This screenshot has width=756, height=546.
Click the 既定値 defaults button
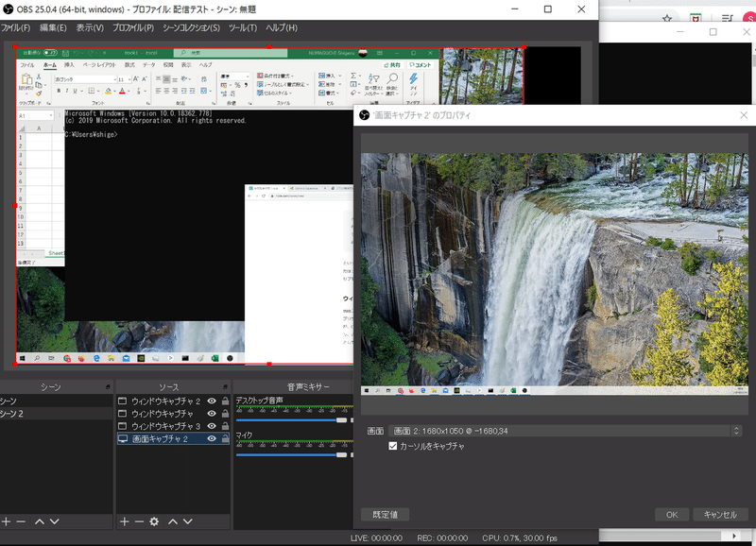386,515
